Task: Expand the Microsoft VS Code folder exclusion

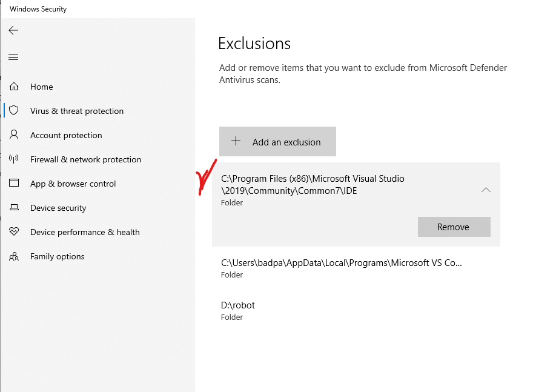Action: (x=341, y=268)
